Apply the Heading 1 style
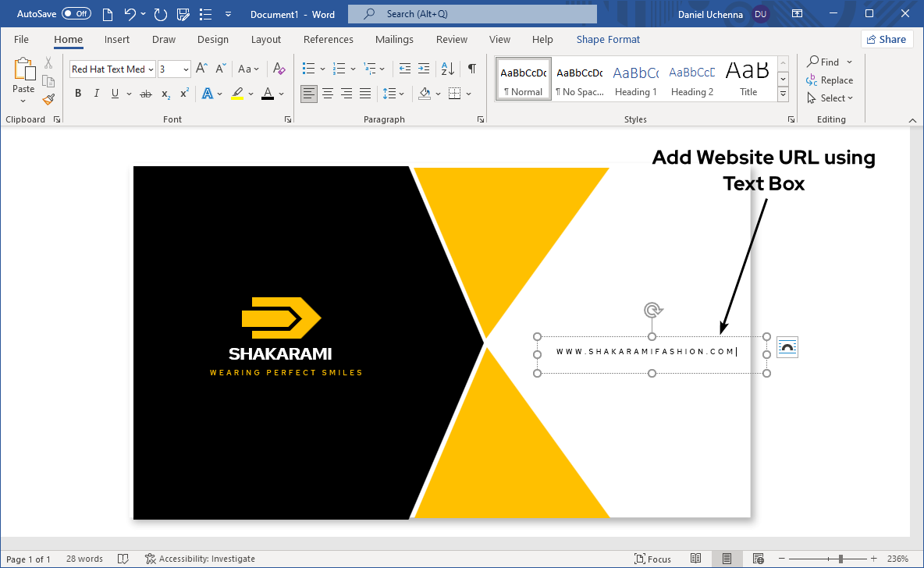The height and width of the screenshot is (568, 924). click(x=635, y=79)
